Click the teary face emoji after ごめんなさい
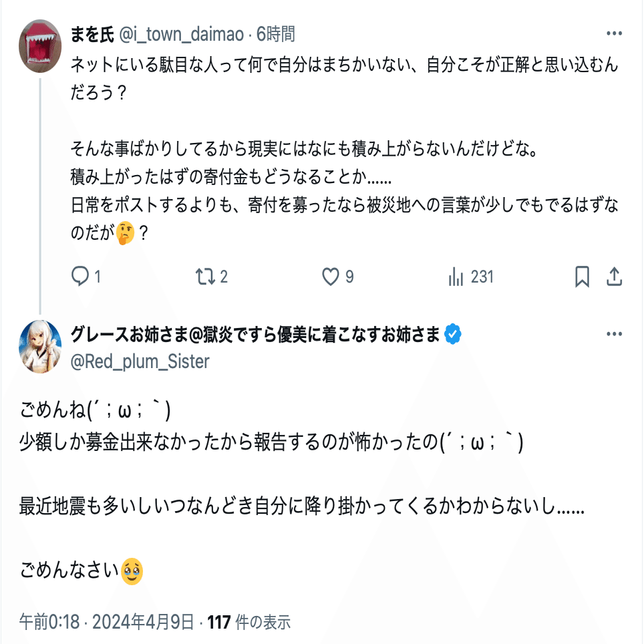The height and width of the screenshot is (644, 644). click(132, 571)
